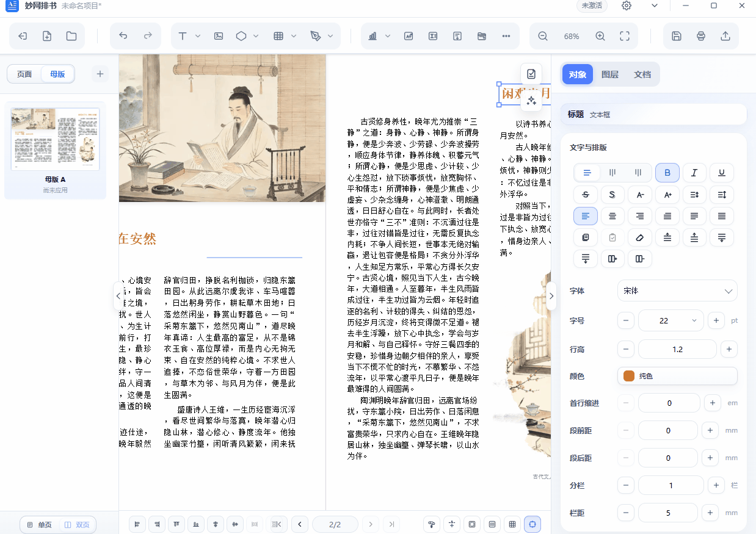Switch to the 母版 tab
756x534 pixels.
tap(57, 74)
